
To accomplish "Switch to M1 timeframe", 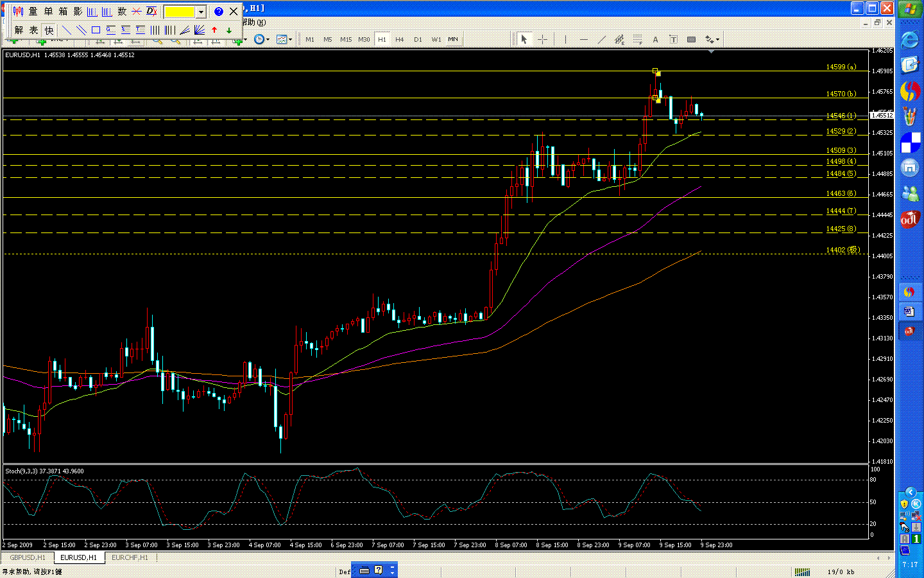I will pyautogui.click(x=310, y=40).
